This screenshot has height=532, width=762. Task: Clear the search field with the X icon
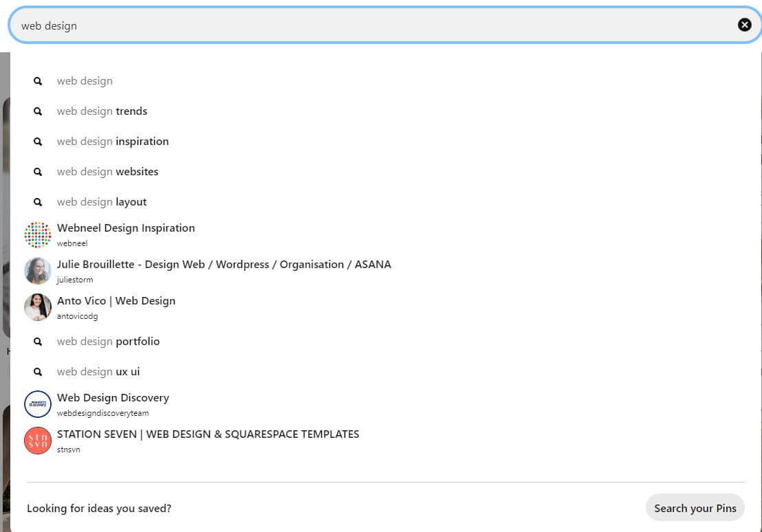(744, 25)
